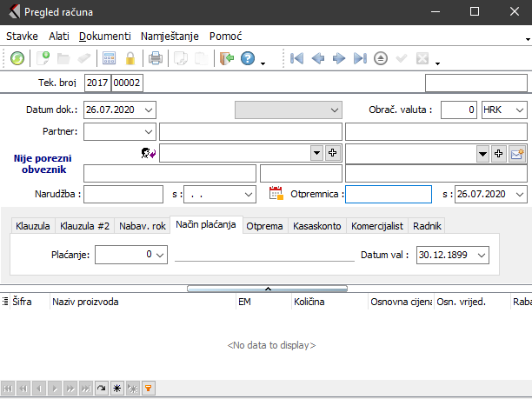The width and height of the screenshot is (532, 399).
Task: Open the Datum val date dropdown
Action: [x=482, y=255]
